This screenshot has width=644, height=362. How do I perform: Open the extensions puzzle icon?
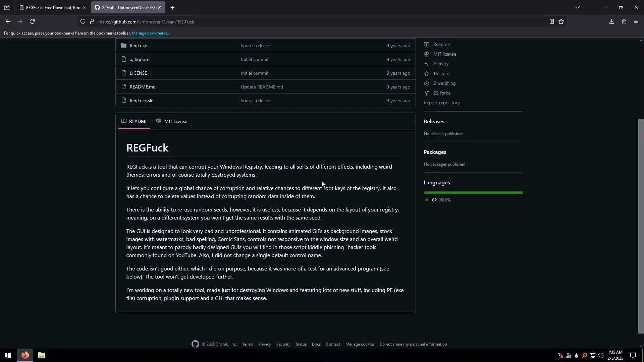tap(624, 22)
